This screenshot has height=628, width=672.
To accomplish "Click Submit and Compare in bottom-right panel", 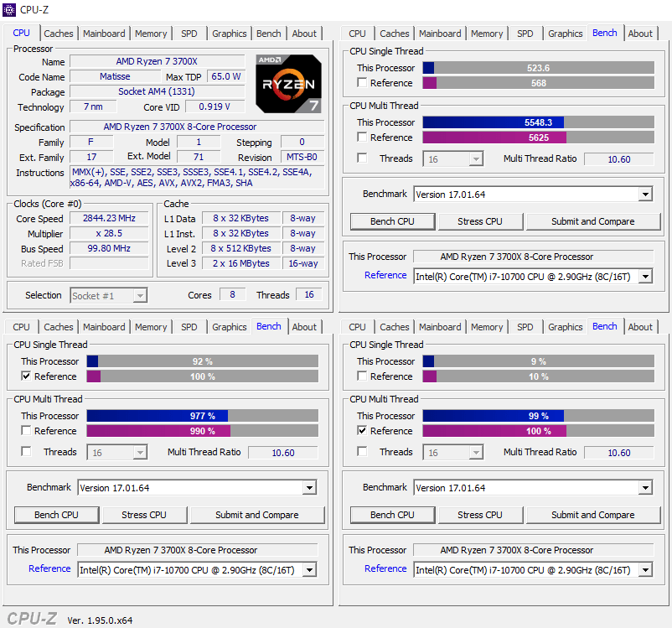I will (593, 515).
